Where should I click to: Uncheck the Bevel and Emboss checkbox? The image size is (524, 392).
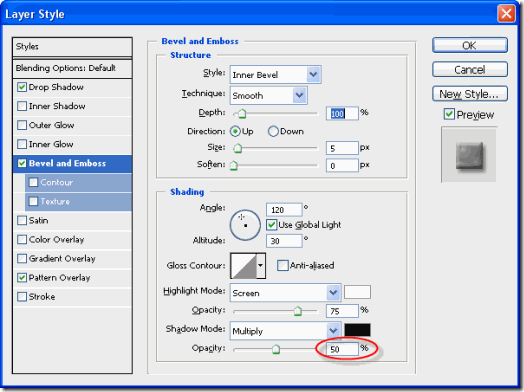click(x=22, y=163)
